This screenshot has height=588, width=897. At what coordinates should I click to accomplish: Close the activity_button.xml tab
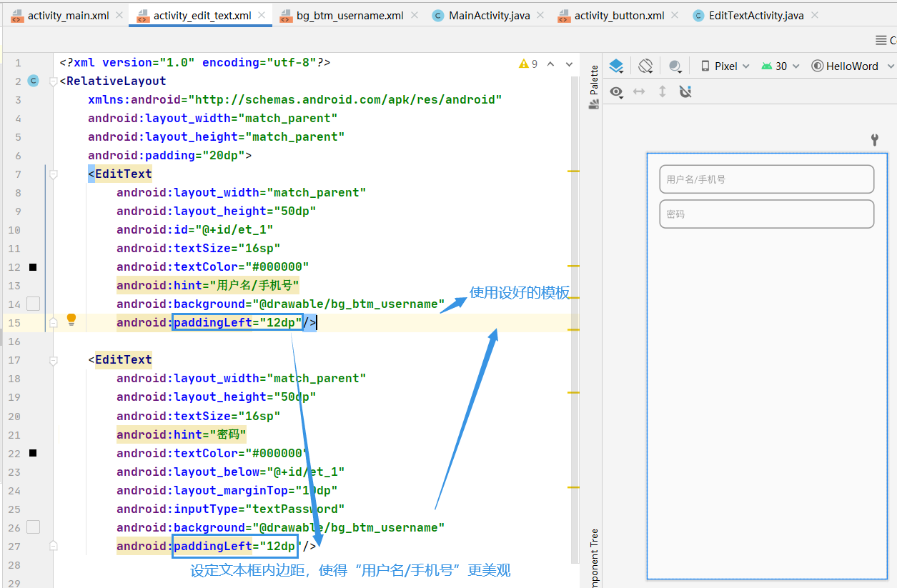pos(676,15)
